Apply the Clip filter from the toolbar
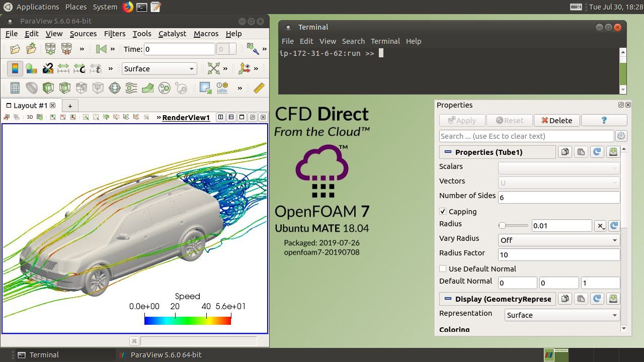 (47, 88)
